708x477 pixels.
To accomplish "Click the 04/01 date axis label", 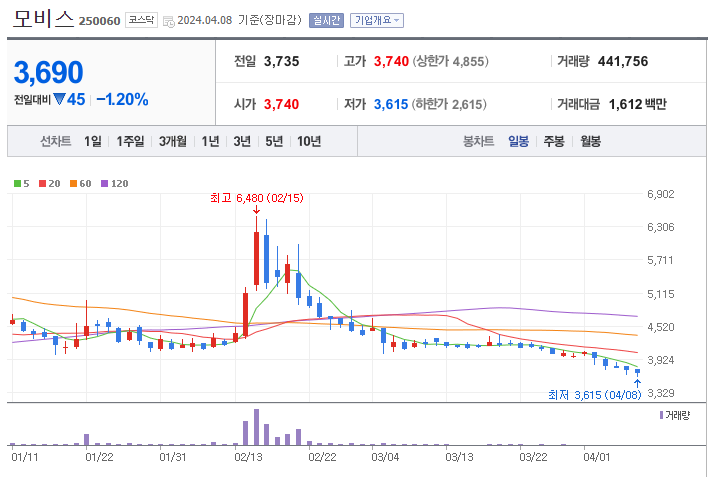I will (x=596, y=457).
